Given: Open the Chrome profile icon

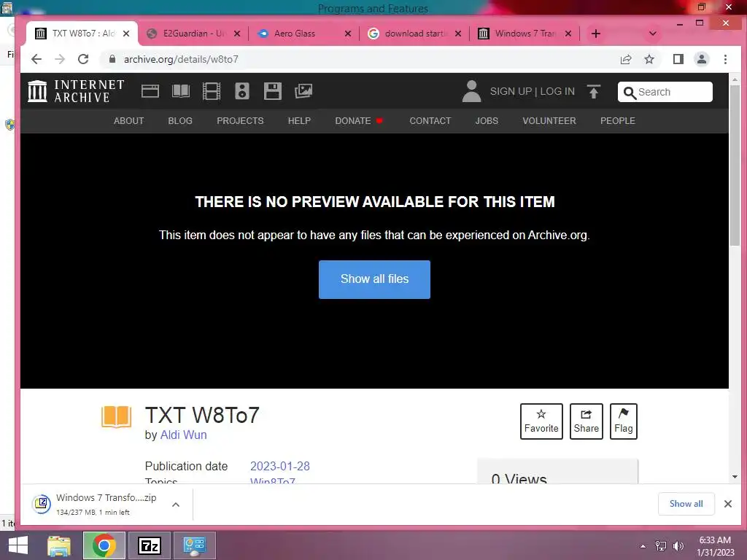Looking at the screenshot, I should pos(702,59).
